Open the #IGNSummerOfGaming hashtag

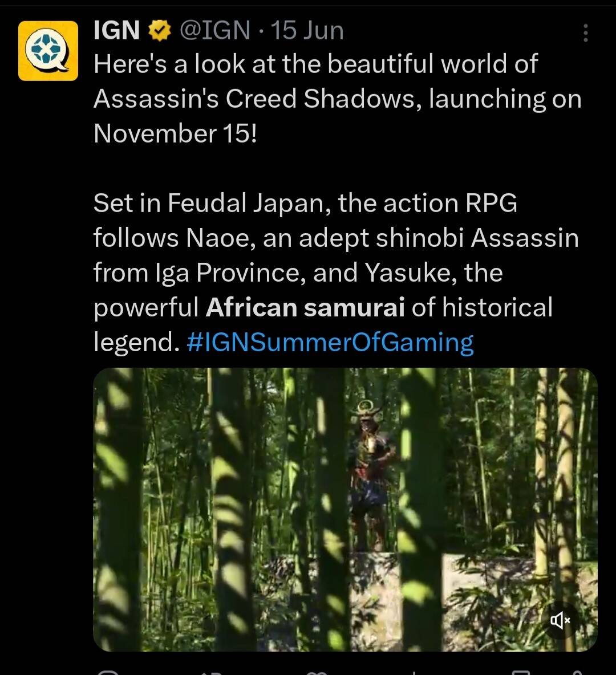(330, 342)
